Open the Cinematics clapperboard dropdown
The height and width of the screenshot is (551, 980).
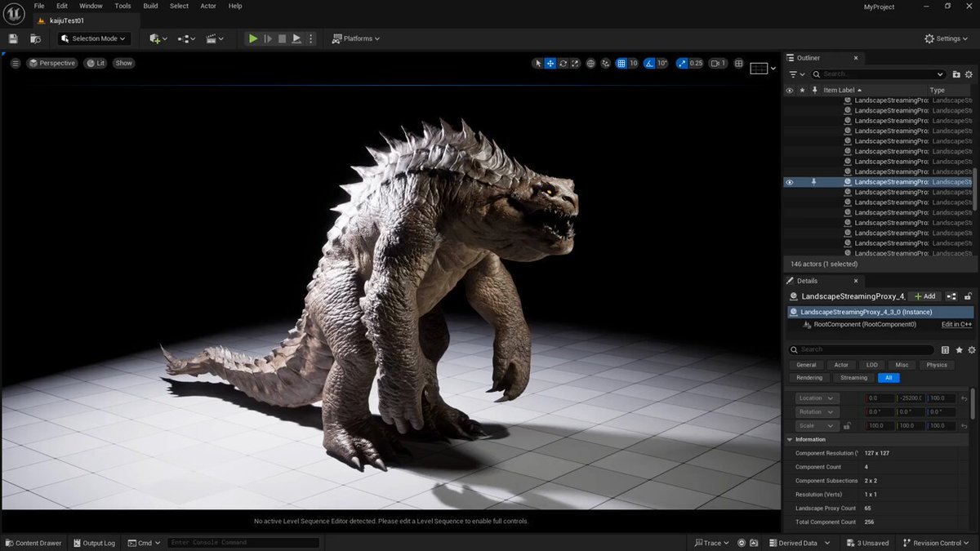[x=215, y=38]
